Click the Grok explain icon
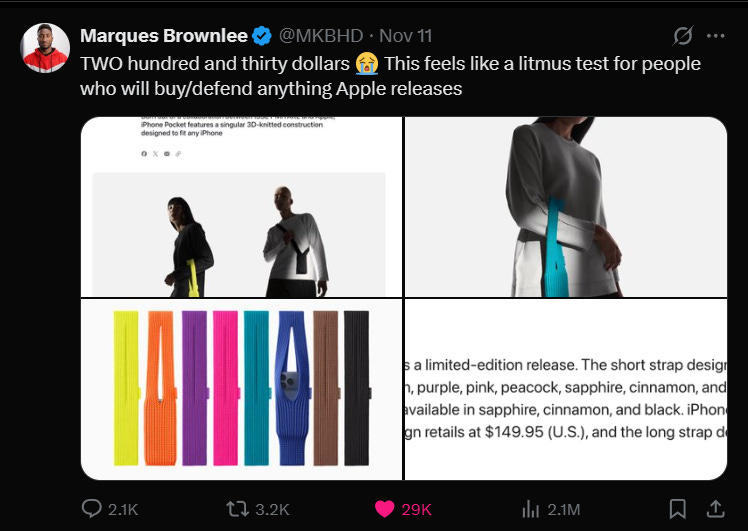The image size is (748, 531). tap(683, 36)
